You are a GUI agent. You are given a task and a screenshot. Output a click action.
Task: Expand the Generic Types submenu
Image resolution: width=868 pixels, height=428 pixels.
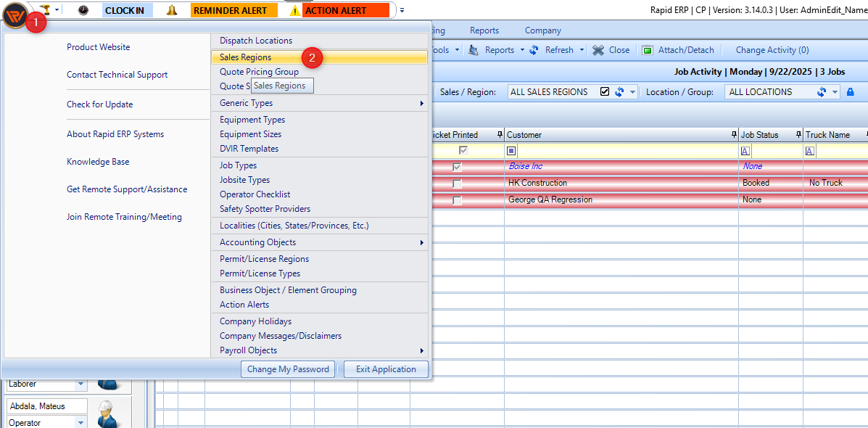(x=319, y=103)
